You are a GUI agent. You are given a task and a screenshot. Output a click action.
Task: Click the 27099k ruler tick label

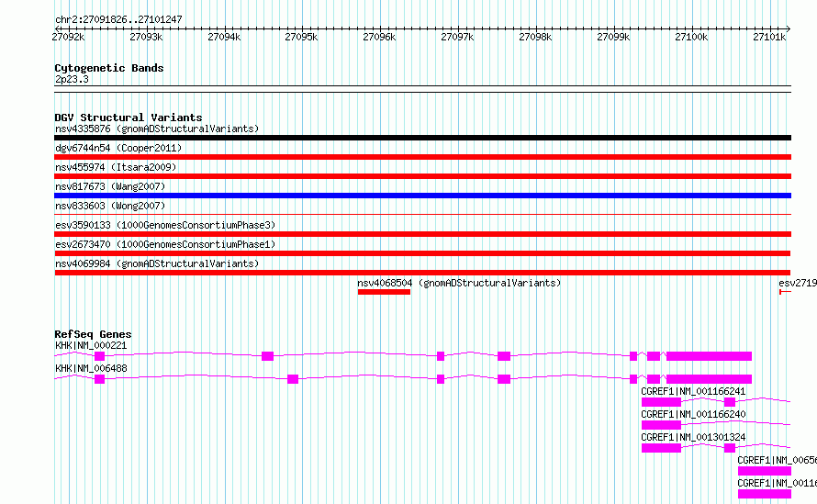coord(613,37)
